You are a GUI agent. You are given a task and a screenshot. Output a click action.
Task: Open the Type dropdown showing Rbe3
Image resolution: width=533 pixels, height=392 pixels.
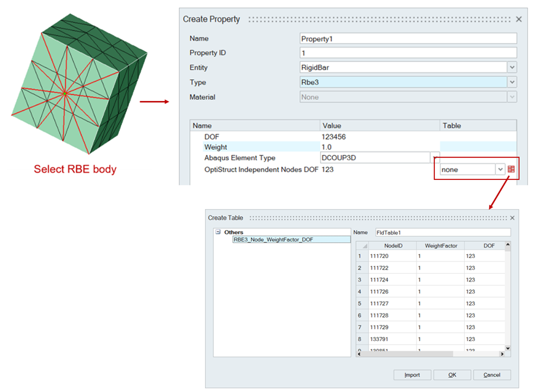pos(512,83)
